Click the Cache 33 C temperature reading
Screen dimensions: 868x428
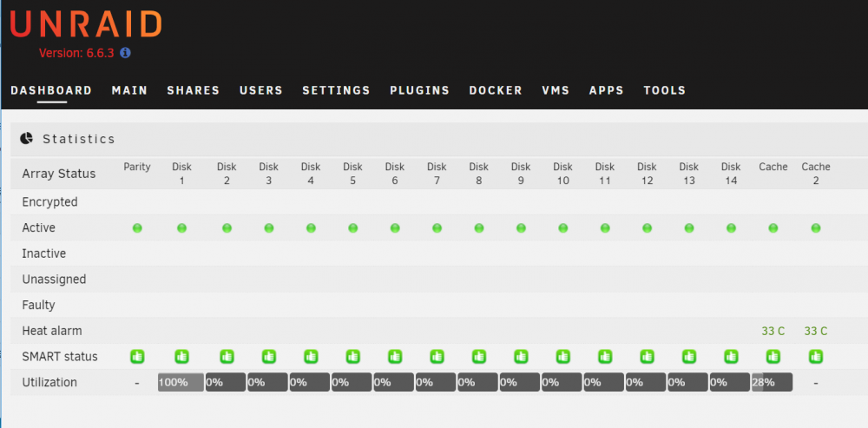click(773, 331)
